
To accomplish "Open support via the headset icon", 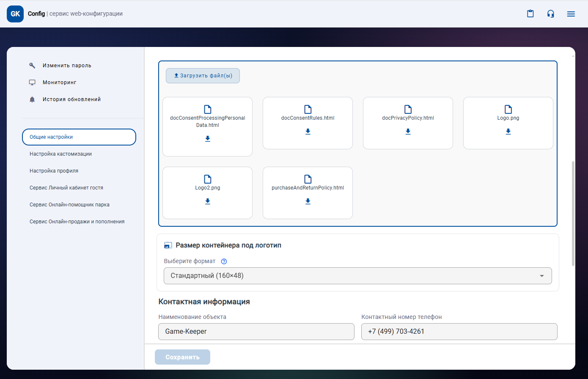I will tap(550, 14).
